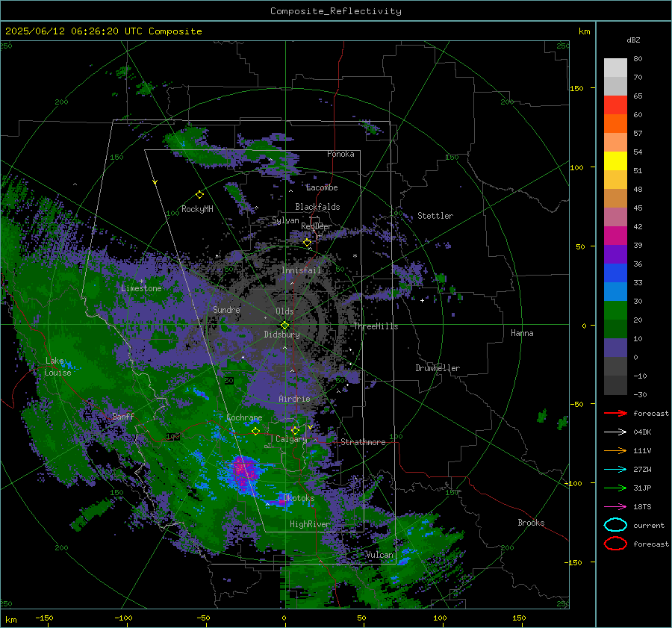Click the Lake Louise label
The height and width of the screenshot is (628, 672).
tap(58, 367)
